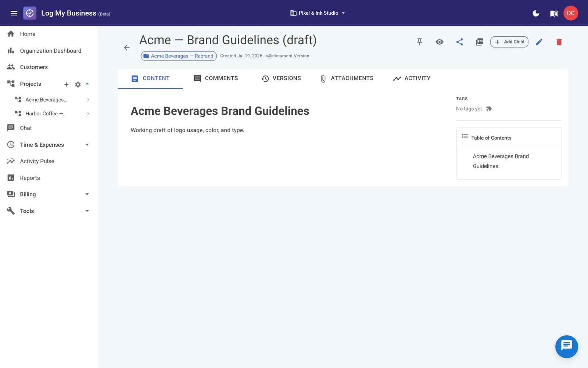Click the 'No tags yet' text
The image size is (588, 368).
click(469, 109)
